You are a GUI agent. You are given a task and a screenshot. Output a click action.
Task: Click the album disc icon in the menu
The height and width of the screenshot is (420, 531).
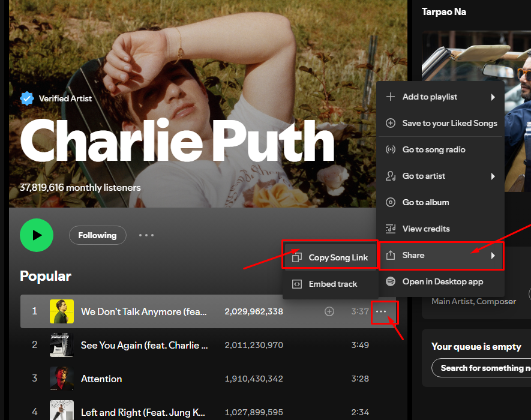pyautogui.click(x=391, y=202)
